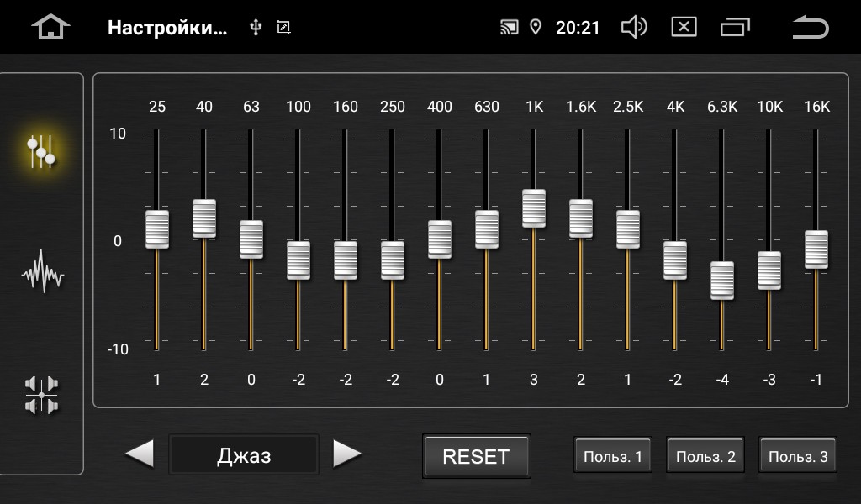Screen dimensions: 861x504
Task: Click the 6.3K frequency label
Action: click(722, 107)
